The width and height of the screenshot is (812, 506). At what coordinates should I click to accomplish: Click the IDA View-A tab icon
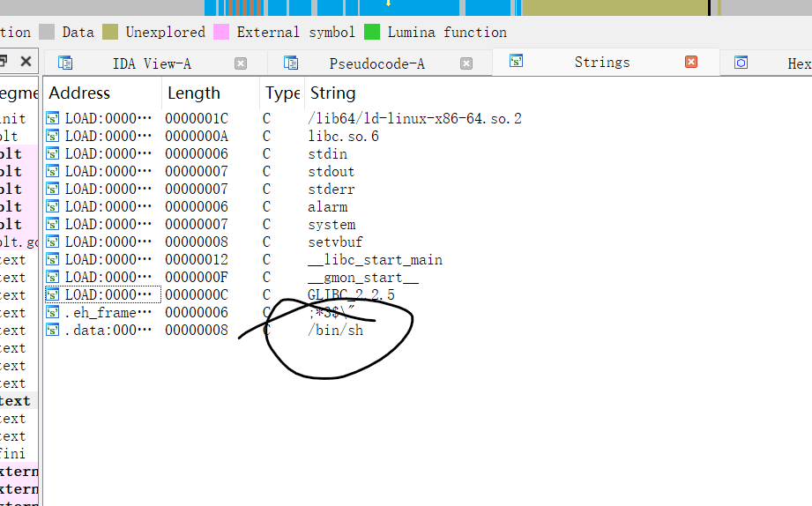pyautogui.click(x=65, y=63)
